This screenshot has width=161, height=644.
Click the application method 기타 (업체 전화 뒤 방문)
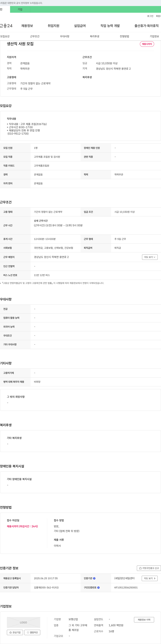pyautogui.click(x=67, y=531)
